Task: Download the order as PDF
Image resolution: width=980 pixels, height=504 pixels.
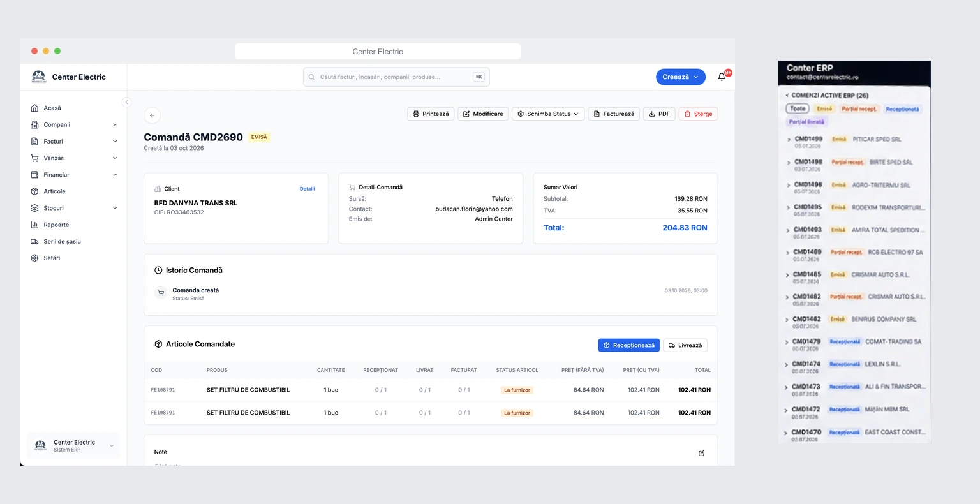Action: point(659,114)
